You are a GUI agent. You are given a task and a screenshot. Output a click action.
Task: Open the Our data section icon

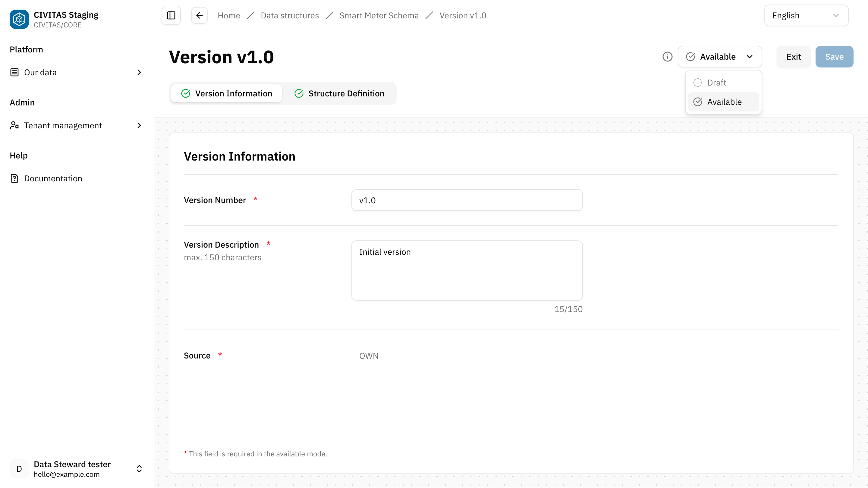[x=14, y=72]
